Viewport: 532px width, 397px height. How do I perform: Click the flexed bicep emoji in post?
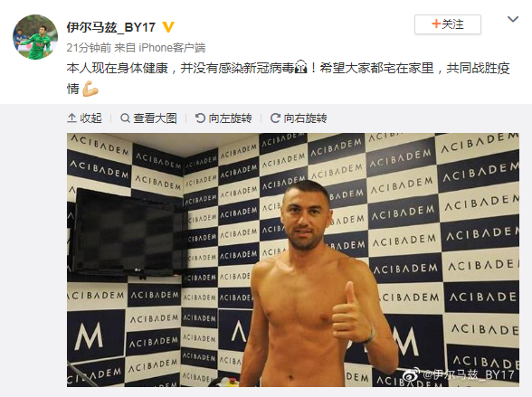(x=90, y=89)
